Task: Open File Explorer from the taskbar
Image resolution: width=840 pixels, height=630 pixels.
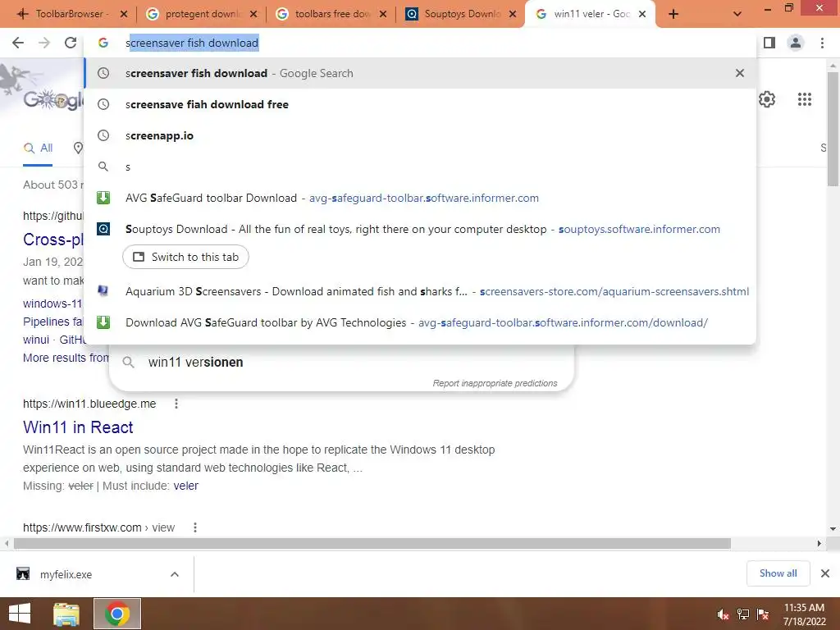Action: [66, 614]
